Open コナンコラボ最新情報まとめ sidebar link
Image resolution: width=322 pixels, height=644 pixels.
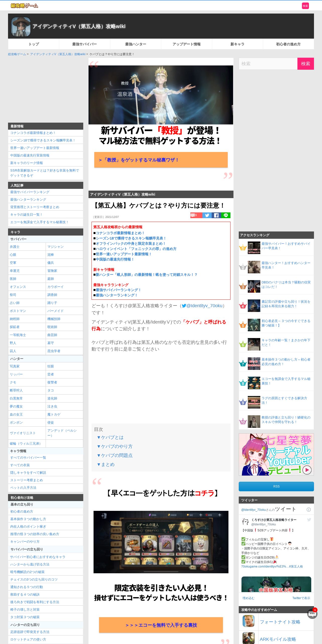click(33, 133)
